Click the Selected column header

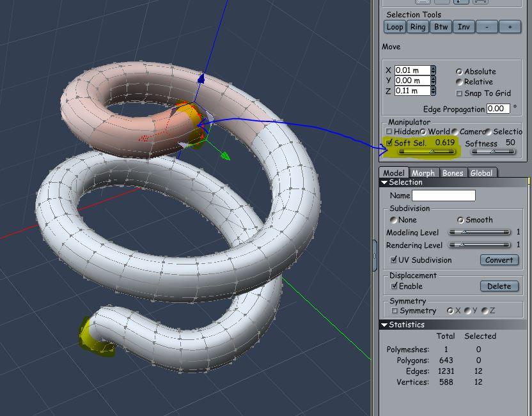[x=480, y=336]
